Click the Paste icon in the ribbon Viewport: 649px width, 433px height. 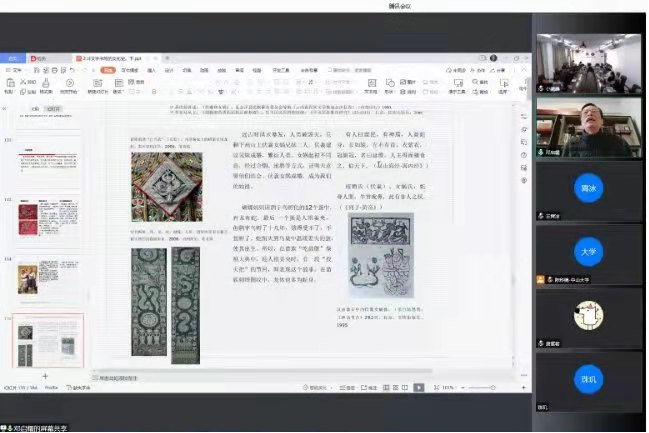(x=8, y=84)
